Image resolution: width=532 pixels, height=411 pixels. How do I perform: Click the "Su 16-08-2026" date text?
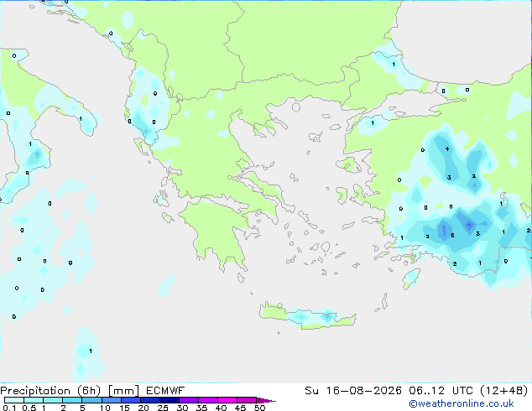(353, 391)
